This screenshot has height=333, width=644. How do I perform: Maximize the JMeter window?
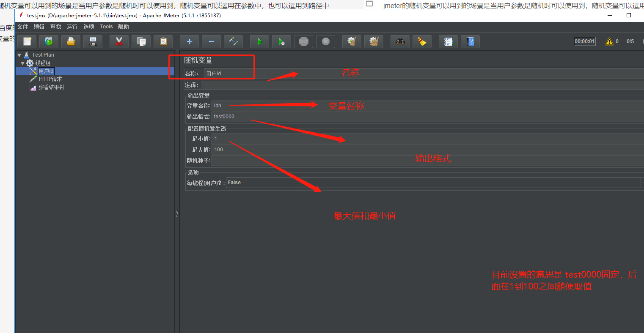[629, 15]
